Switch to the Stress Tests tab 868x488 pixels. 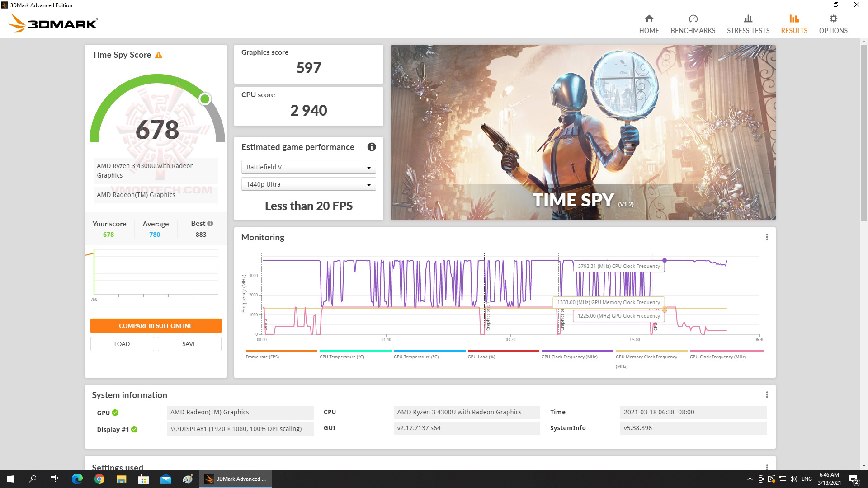[x=748, y=24]
